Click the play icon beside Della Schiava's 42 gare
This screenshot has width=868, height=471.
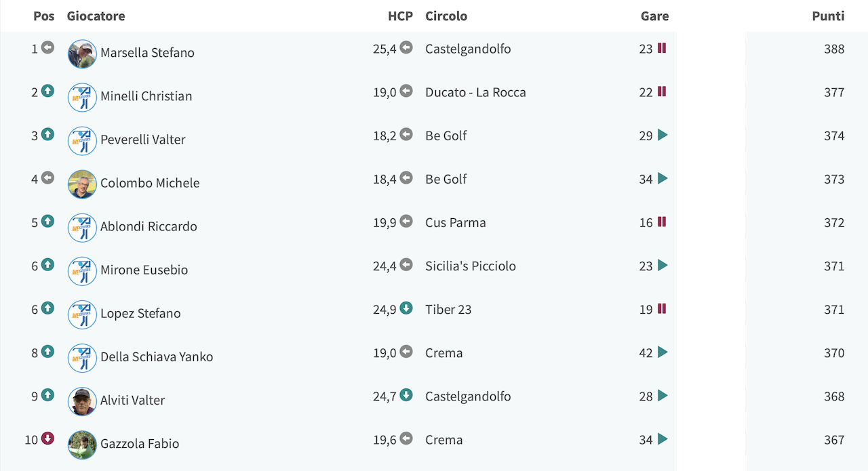[x=663, y=352]
